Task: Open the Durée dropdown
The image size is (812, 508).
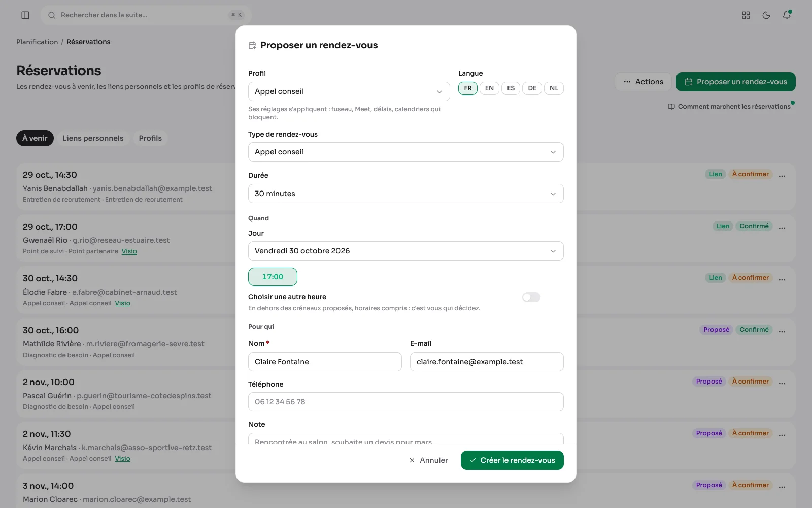Action: (406, 194)
